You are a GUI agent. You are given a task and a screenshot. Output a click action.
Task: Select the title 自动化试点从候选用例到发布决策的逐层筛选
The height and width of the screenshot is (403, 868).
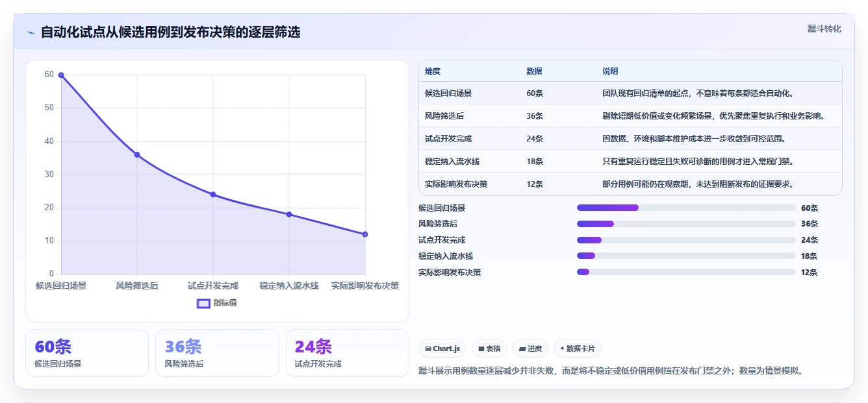pyautogui.click(x=170, y=32)
